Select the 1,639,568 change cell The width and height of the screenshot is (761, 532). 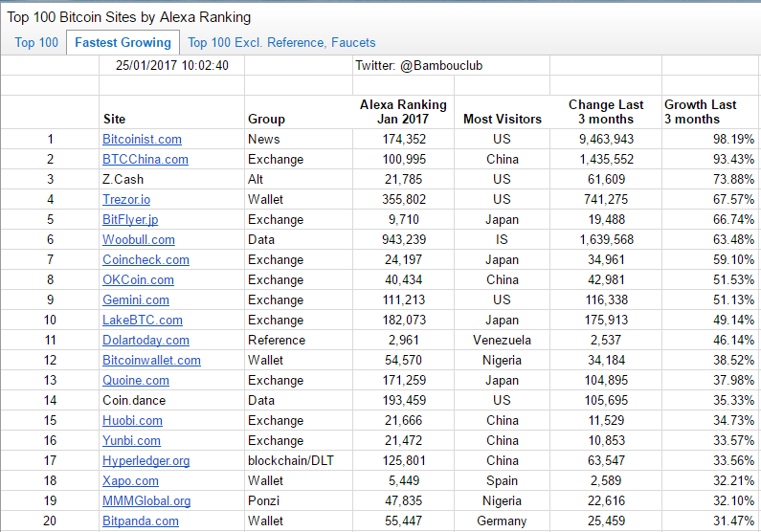[606, 239]
